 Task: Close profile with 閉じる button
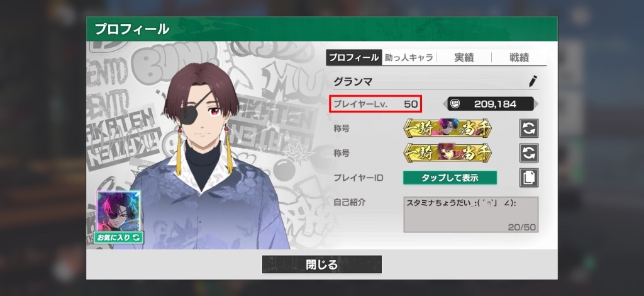pyautogui.click(x=322, y=265)
